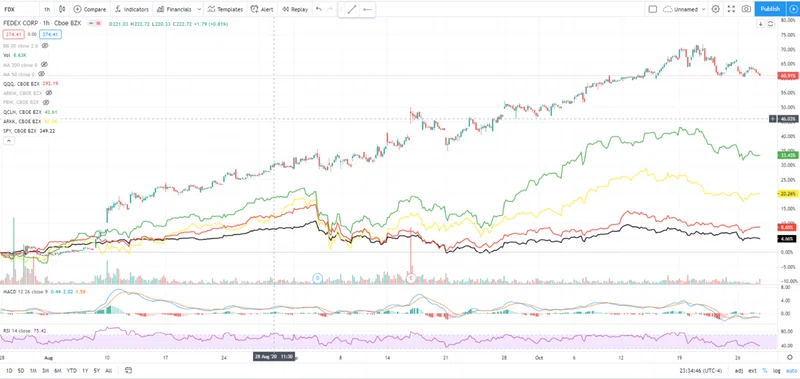Grab the floating drawing toolbar handle
The image size is (800, 379).
(x=341, y=9)
